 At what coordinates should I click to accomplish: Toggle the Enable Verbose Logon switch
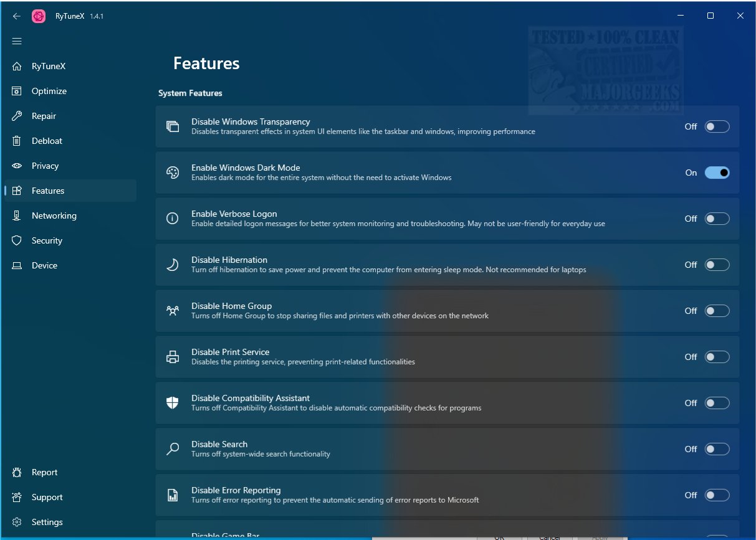(717, 219)
